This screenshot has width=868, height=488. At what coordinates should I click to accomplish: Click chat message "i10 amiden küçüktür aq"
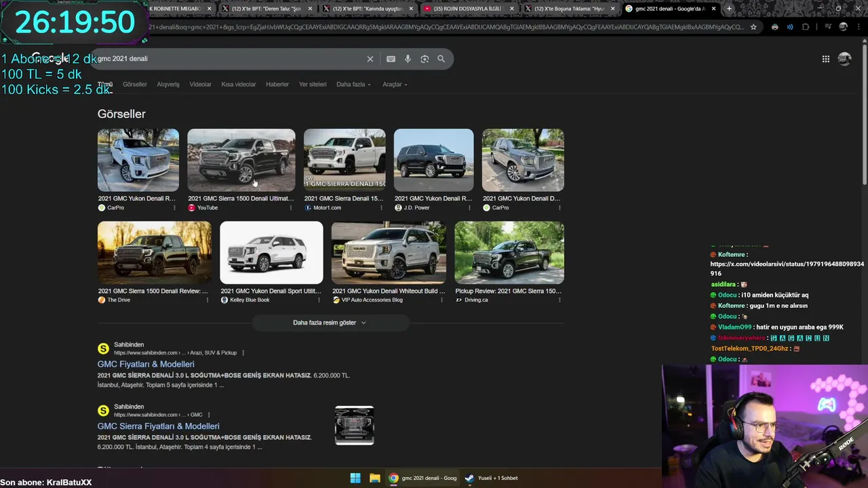point(775,295)
